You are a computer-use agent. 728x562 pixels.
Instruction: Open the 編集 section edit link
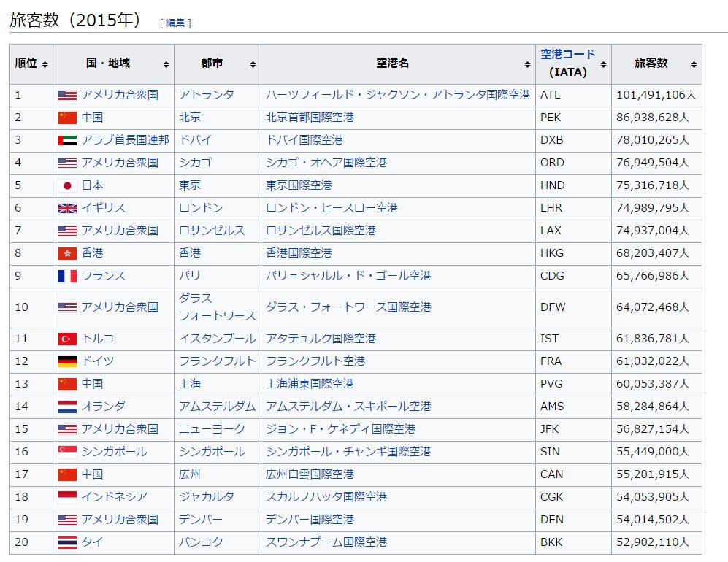pyautogui.click(x=175, y=23)
